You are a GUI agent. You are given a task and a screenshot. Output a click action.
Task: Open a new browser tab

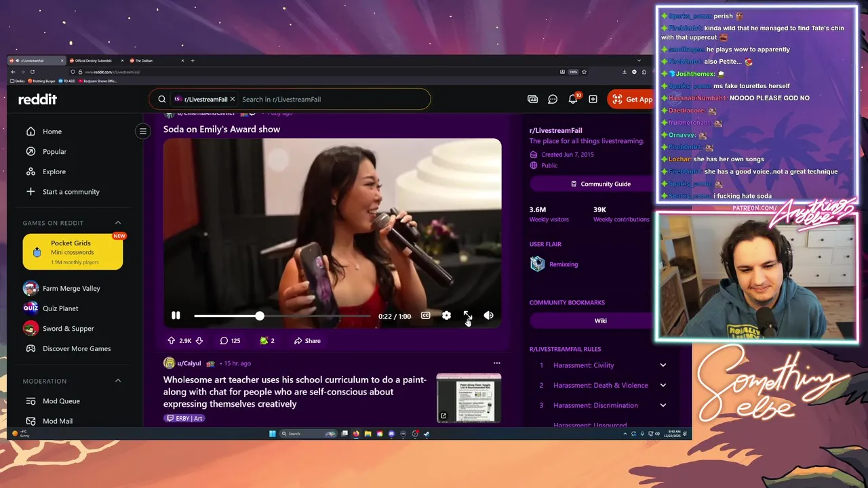[193, 61]
